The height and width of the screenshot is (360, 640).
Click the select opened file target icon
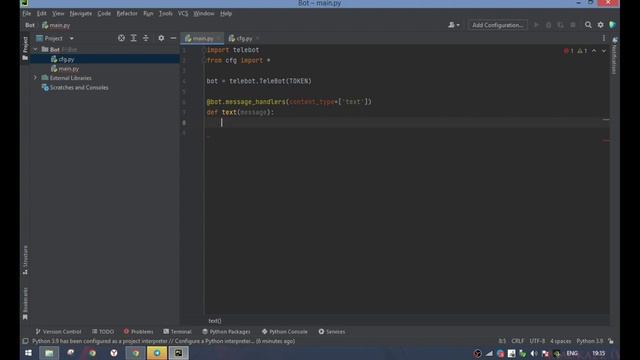coord(121,38)
